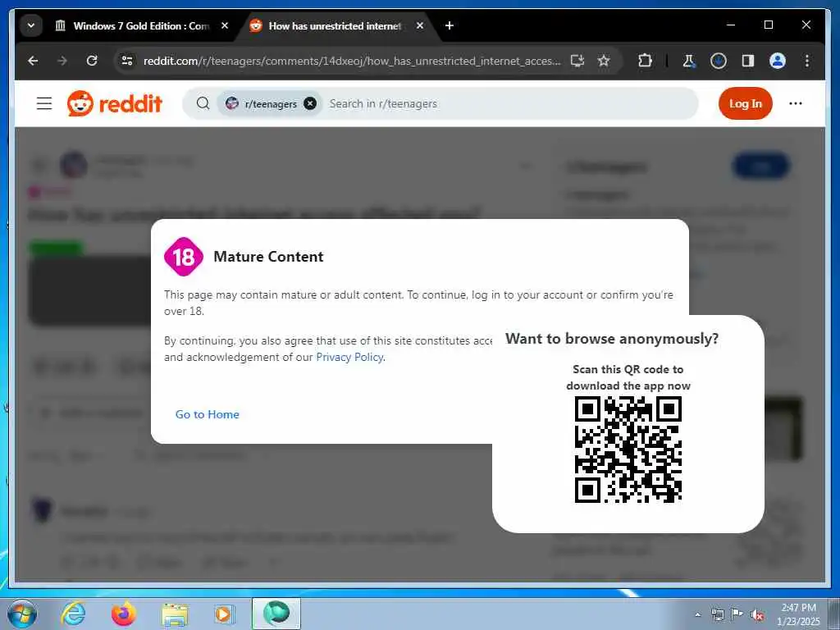Open Chrome Labs flask icon
Screen dimensions: 840x630
(x=689, y=61)
